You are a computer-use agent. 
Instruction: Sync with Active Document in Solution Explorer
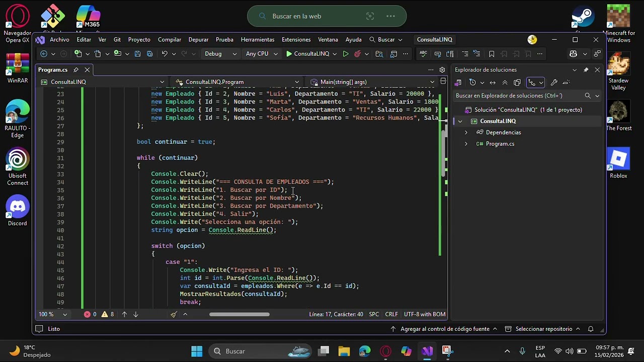(493, 82)
